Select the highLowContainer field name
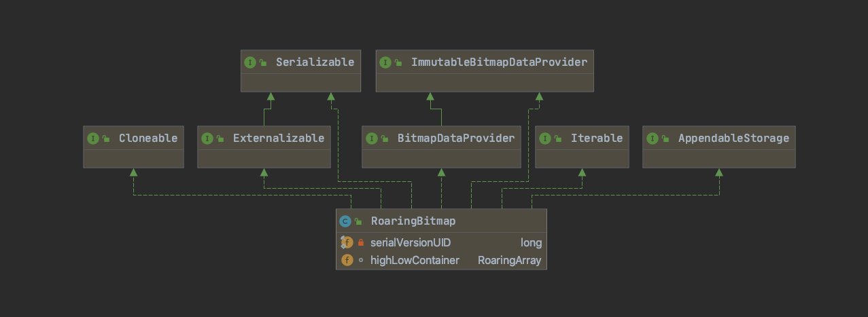Image resolution: width=868 pixels, height=317 pixels. click(415, 260)
